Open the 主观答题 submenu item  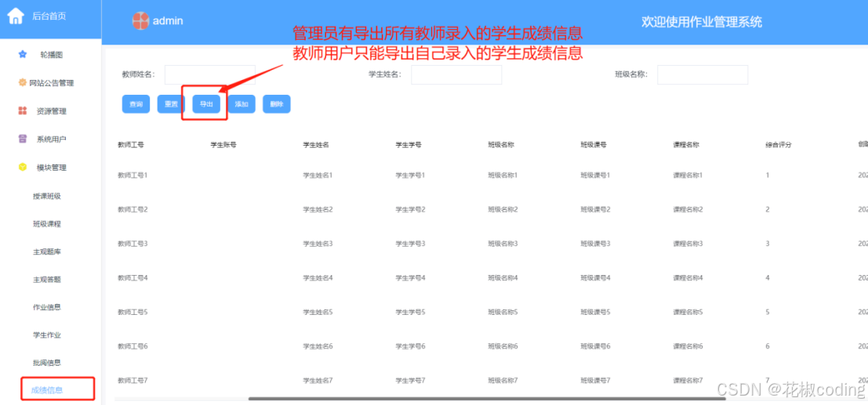click(x=47, y=280)
